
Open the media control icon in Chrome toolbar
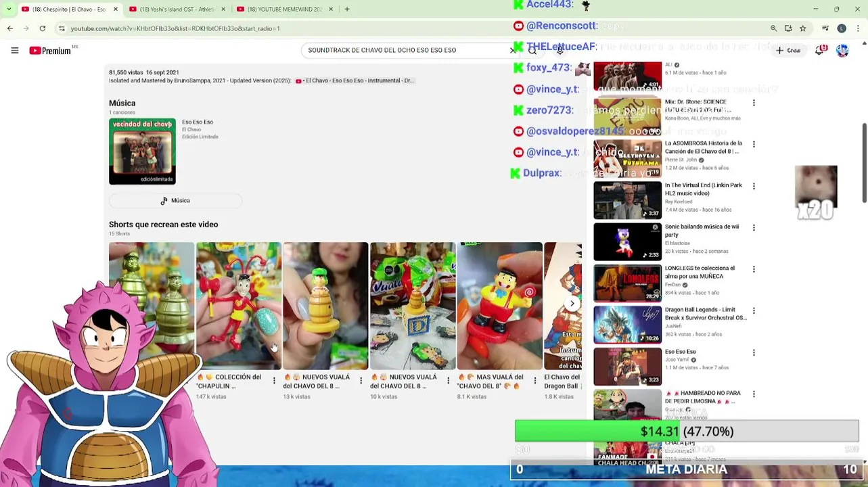pyautogui.click(x=825, y=28)
